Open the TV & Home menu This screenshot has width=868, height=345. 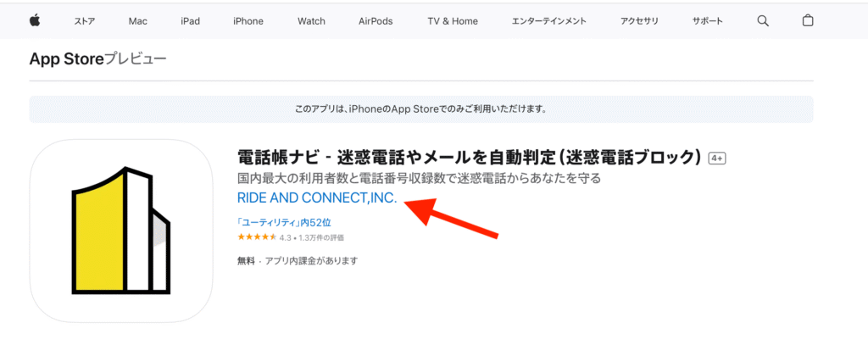453,21
